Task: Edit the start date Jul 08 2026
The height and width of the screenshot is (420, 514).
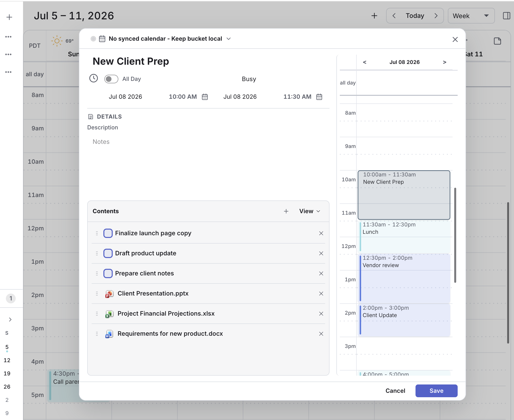Action: (x=125, y=97)
